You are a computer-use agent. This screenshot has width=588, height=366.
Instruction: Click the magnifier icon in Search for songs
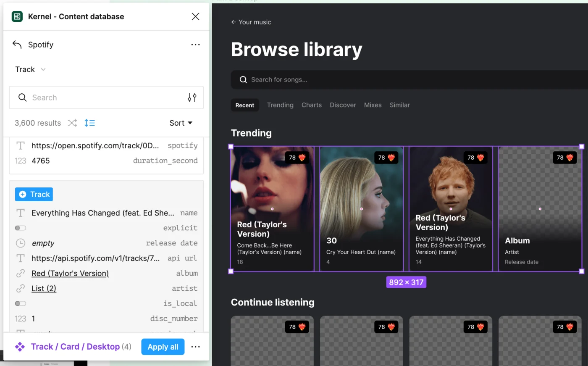pos(243,79)
